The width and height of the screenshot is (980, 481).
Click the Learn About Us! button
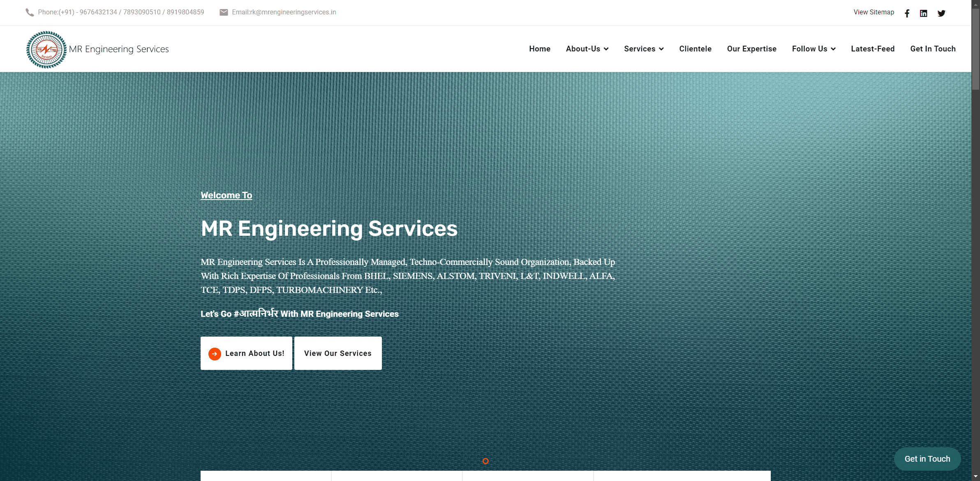pyautogui.click(x=246, y=353)
